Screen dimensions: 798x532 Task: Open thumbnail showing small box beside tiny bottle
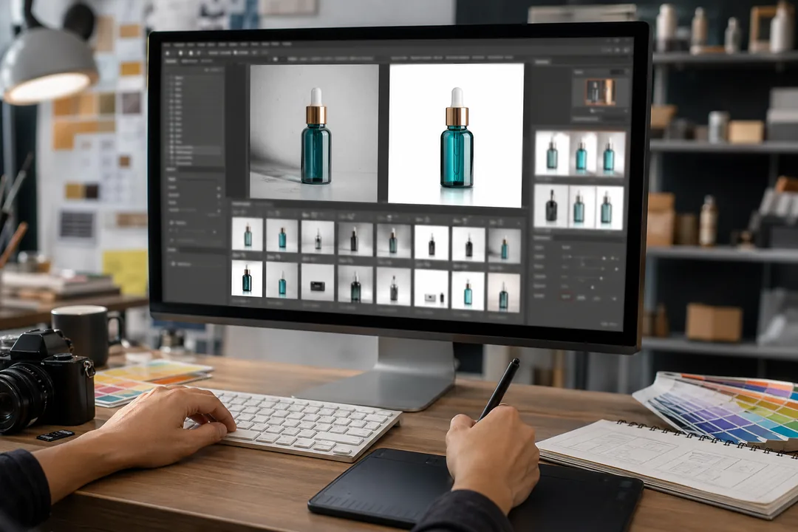(x=432, y=289)
